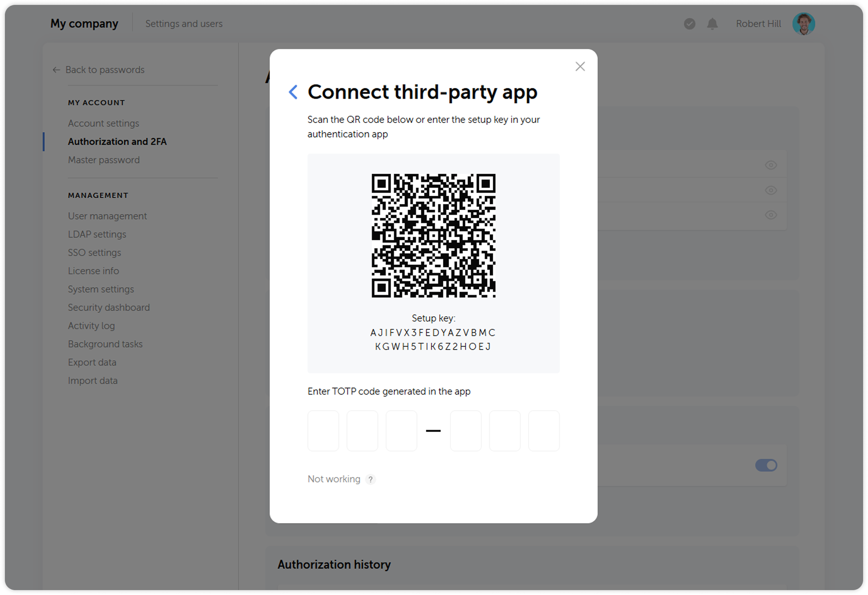Open Security dashboard

tap(109, 308)
